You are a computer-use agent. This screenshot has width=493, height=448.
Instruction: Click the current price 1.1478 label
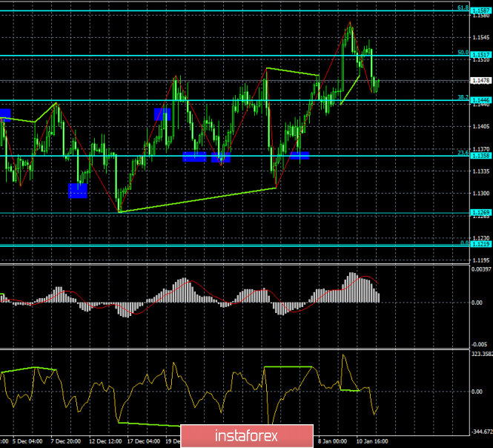point(481,81)
